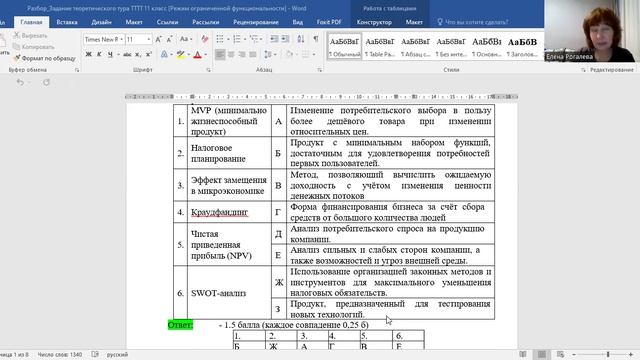Sort the selection with the sort icon

(301, 39)
